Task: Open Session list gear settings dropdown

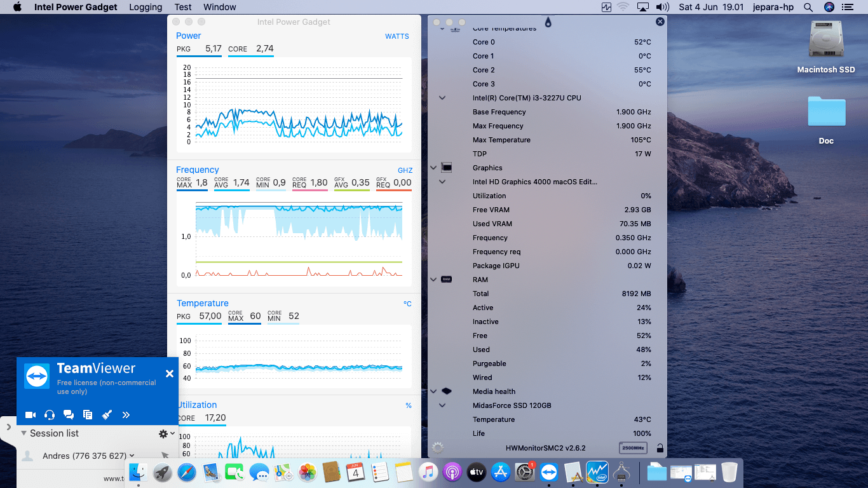Action: coord(166,433)
